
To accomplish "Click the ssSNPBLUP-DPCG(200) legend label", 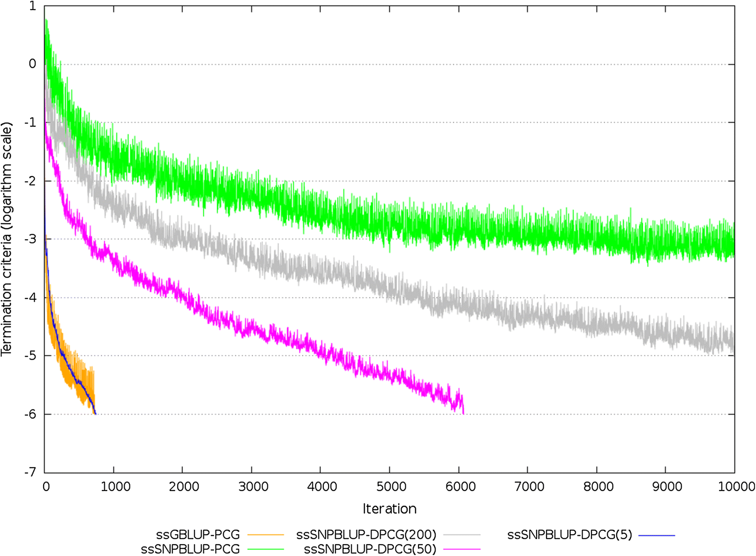I will coord(366,535).
